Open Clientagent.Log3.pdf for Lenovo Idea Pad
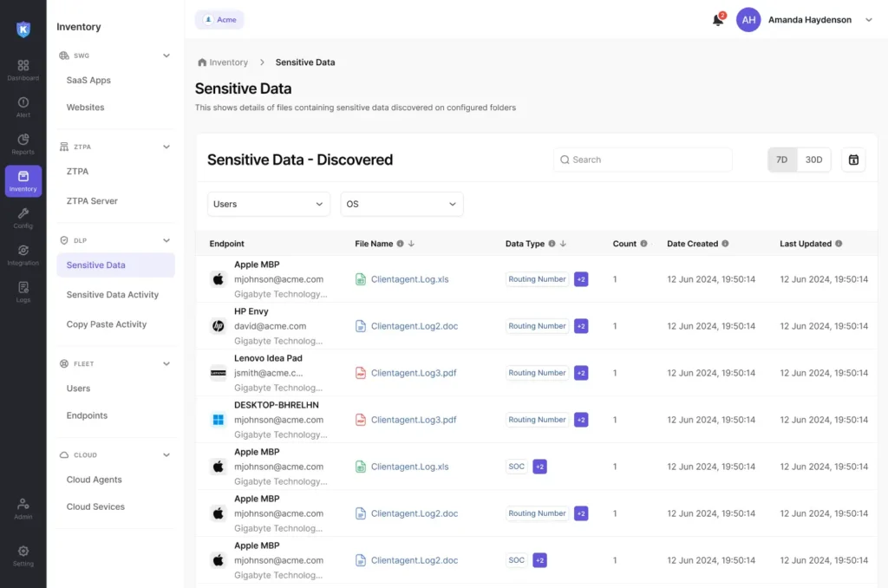Image resolution: width=888 pixels, height=588 pixels. (x=414, y=373)
